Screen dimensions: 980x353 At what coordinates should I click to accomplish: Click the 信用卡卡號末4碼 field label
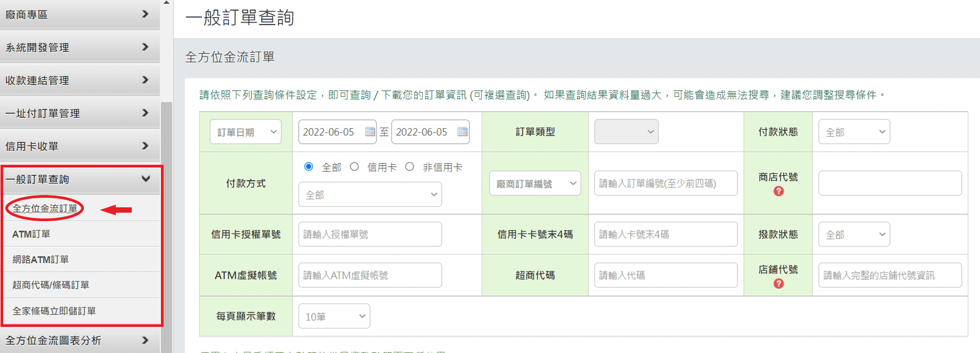click(535, 234)
